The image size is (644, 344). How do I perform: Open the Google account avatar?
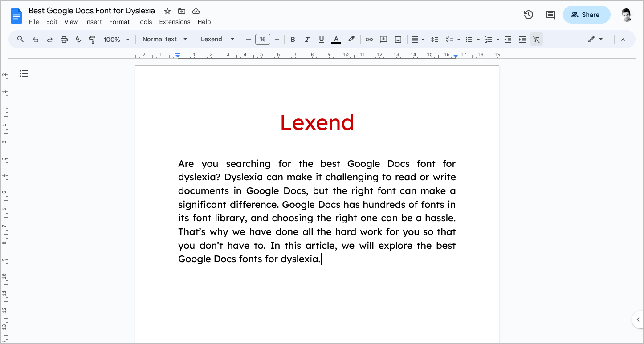pyautogui.click(x=627, y=15)
